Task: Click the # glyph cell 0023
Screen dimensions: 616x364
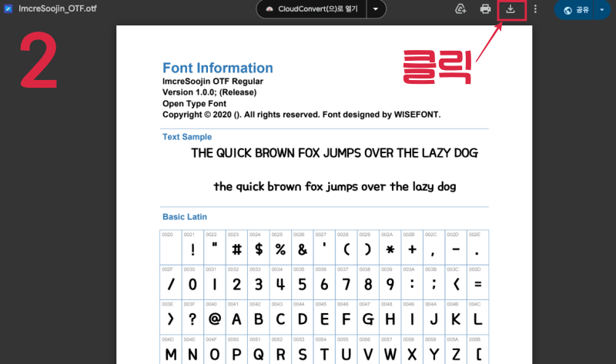Action: tap(236, 247)
